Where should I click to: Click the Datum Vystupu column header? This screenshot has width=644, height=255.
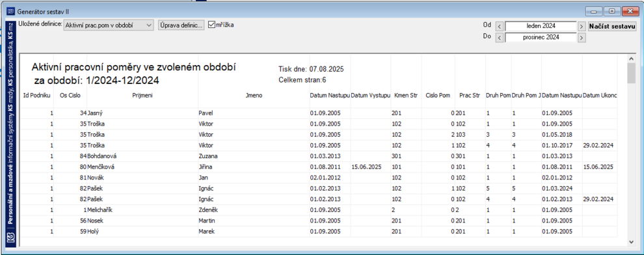pyautogui.click(x=371, y=96)
